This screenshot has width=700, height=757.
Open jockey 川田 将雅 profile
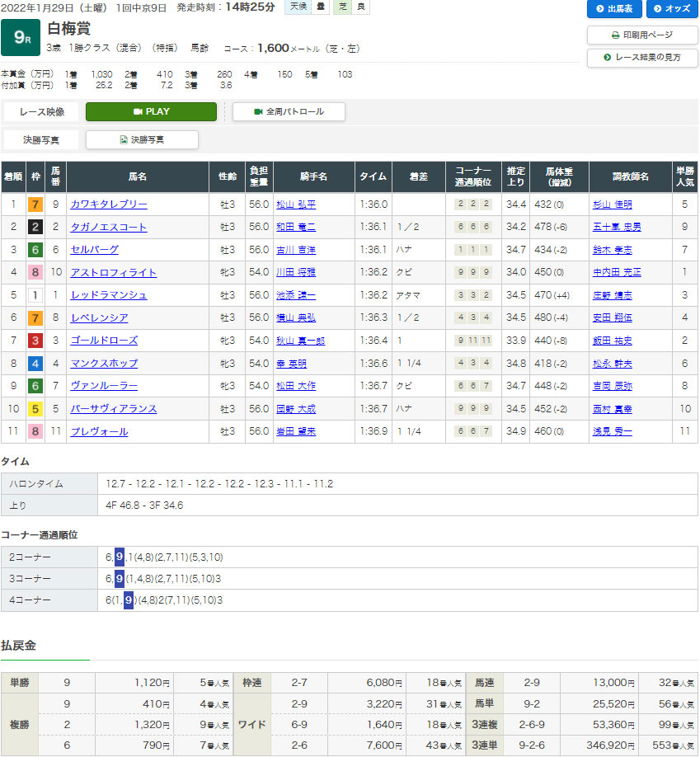(296, 272)
